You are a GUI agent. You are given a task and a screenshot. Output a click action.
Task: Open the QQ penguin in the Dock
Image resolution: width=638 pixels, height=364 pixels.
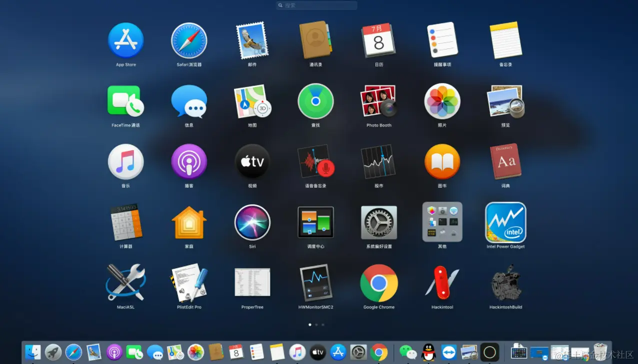[x=428, y=352]
